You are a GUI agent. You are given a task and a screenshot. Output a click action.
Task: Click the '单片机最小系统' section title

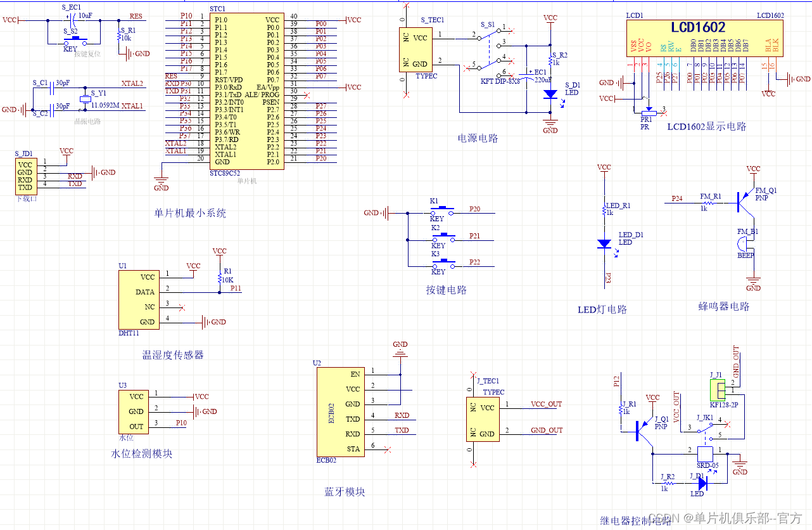click(x=190, y=214)
